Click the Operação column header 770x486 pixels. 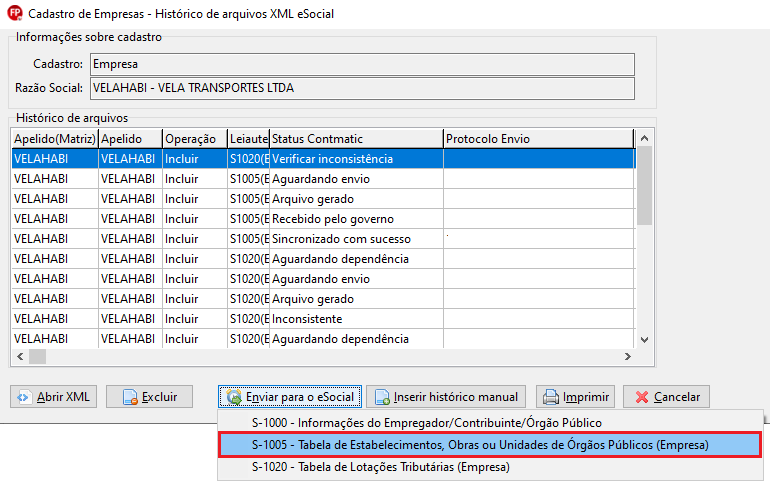[195, 139]
